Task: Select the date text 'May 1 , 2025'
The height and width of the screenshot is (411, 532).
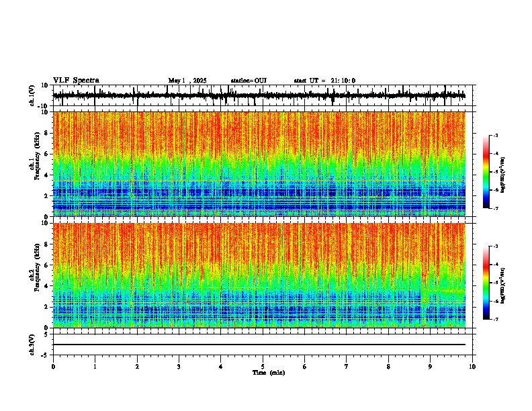Action: coord(187,81)
